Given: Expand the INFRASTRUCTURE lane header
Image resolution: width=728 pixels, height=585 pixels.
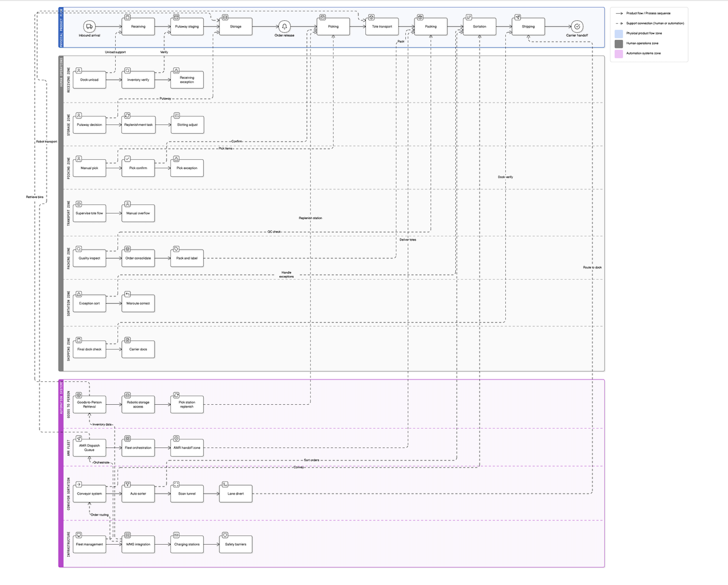Looking at the screenshot, I should 69,543.
